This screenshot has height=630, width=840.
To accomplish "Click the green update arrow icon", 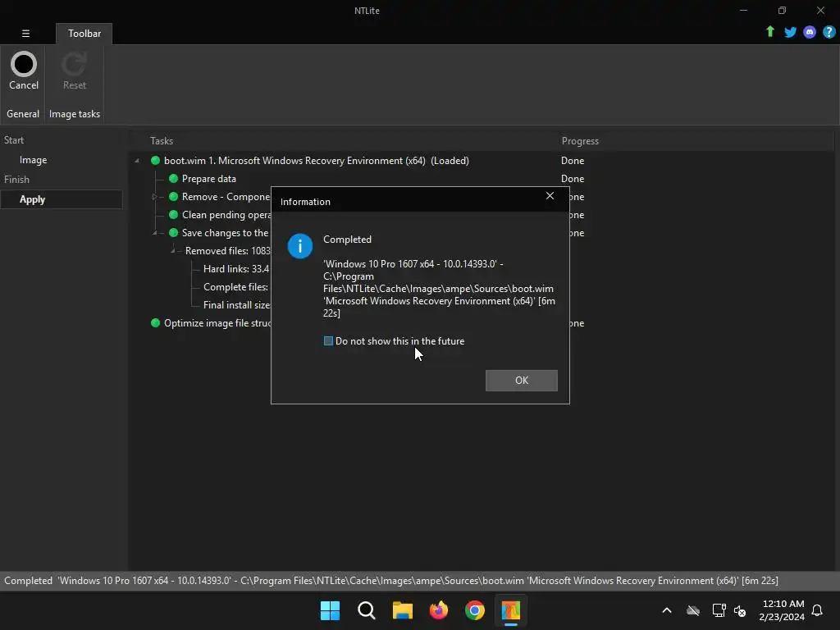I will point(769,32).
